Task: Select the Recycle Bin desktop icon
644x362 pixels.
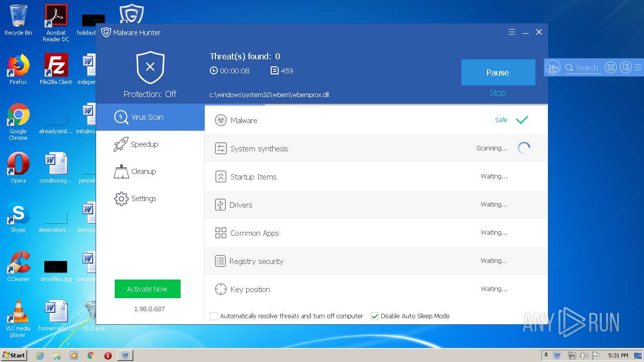Action: click(18, 20)
